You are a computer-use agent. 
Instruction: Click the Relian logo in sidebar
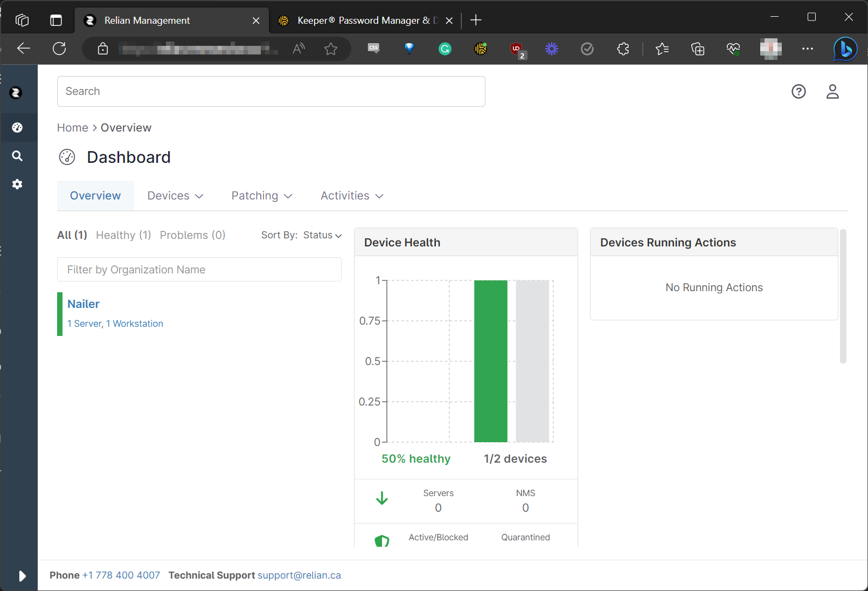16,93
